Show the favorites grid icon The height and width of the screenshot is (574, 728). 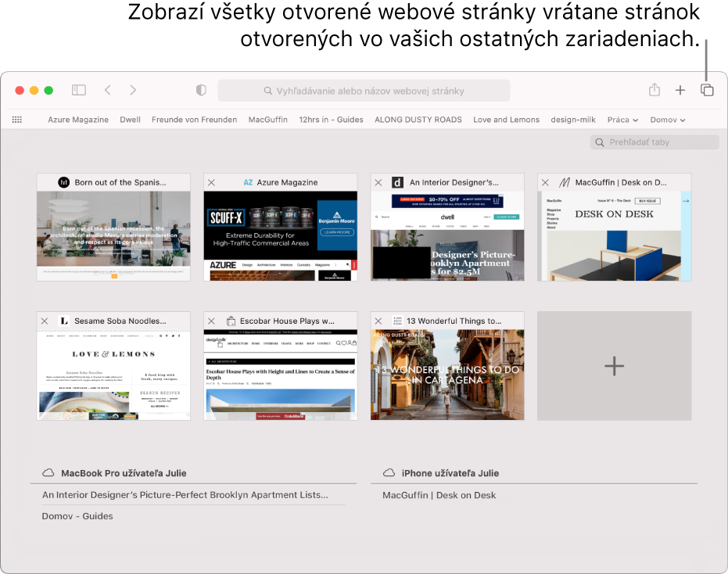tap(17, 120)
